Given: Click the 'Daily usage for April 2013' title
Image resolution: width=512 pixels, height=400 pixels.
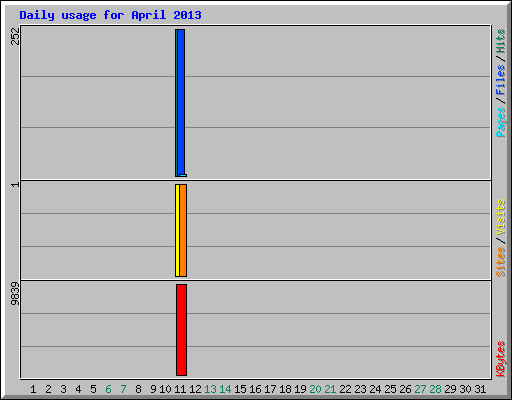Looking at the screenshot, I should click(110, 15).
